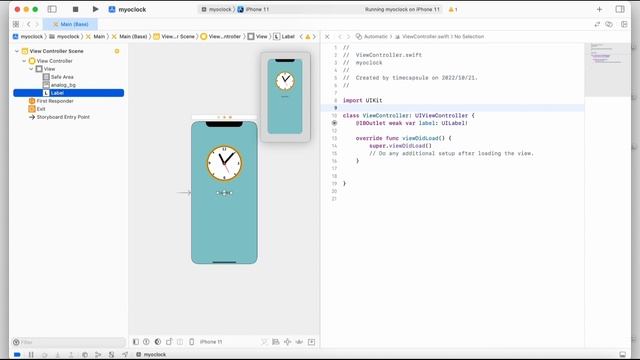This screenshot has height=360, width=640.
Task: Open the iPhone 11 device selector in the canvas bar
Action: click(206, 342)
